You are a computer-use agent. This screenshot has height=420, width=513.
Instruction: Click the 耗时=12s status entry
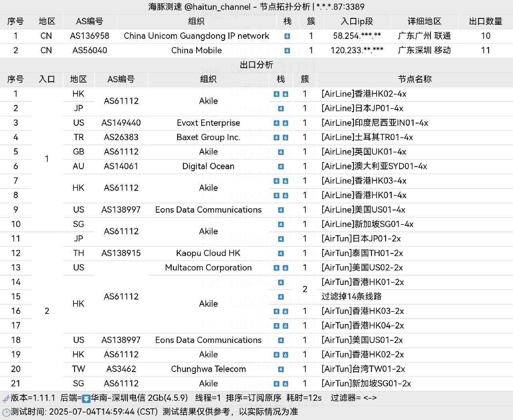pyautogui.click(x=304, y=398)
